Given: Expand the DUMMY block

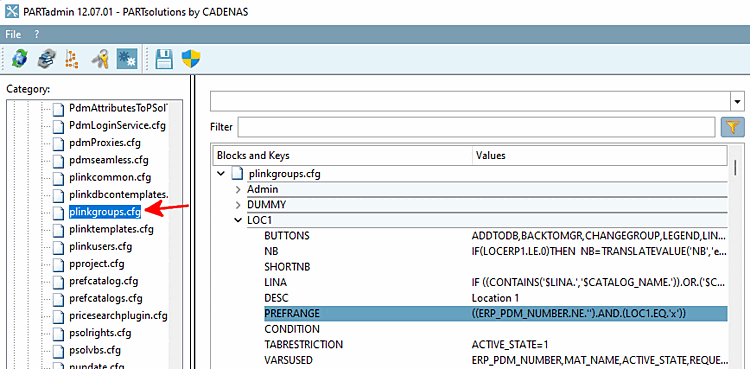Looking at the screenshot, I should pos(238,205).
